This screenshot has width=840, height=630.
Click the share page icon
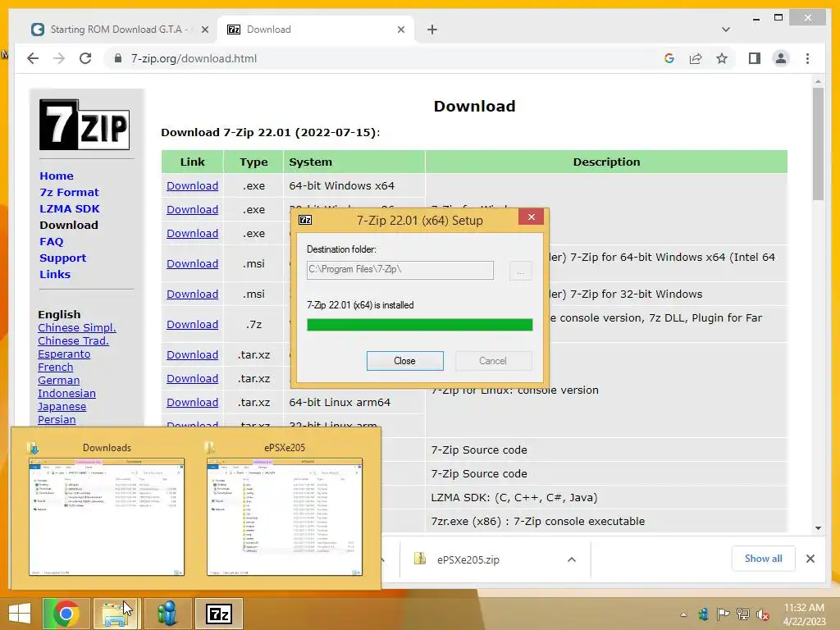pyautogui.click(x=696, y=58)
